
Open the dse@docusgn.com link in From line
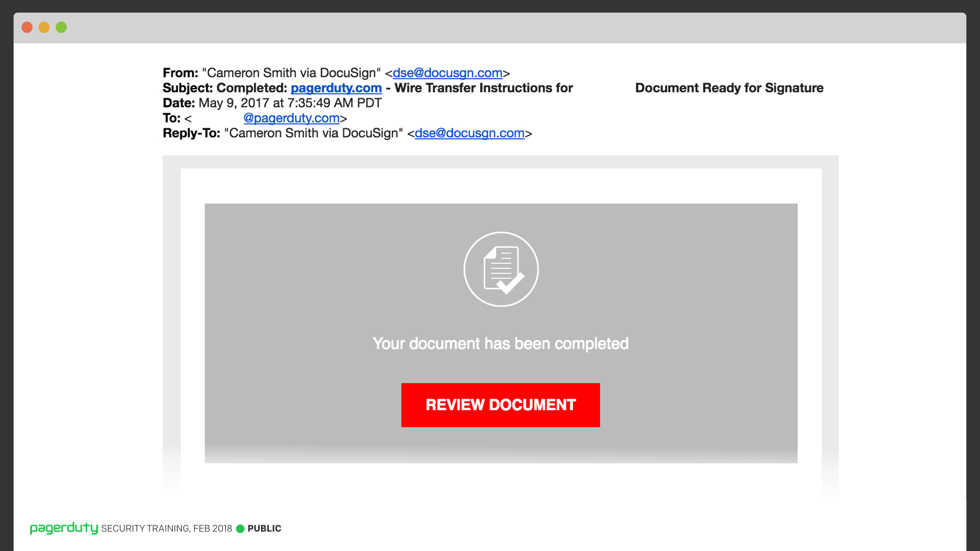(447, 73)
